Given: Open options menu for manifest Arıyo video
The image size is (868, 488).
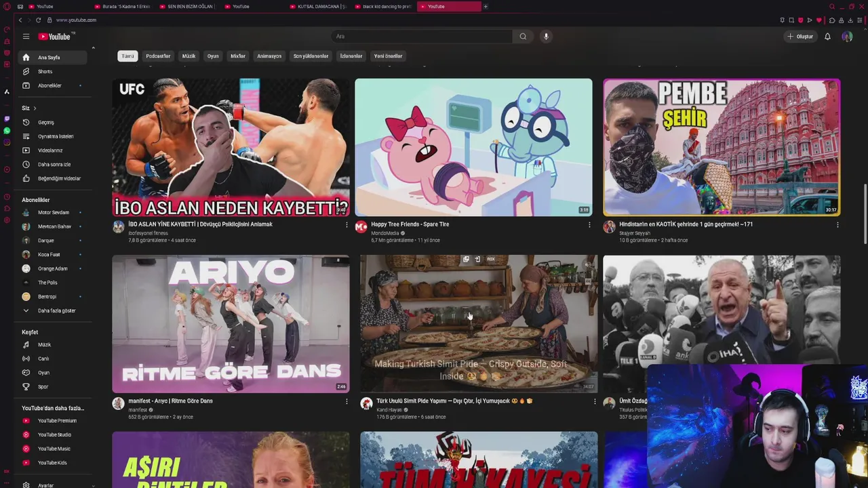Looking at the screenshot, I should (x=347, y=401).
